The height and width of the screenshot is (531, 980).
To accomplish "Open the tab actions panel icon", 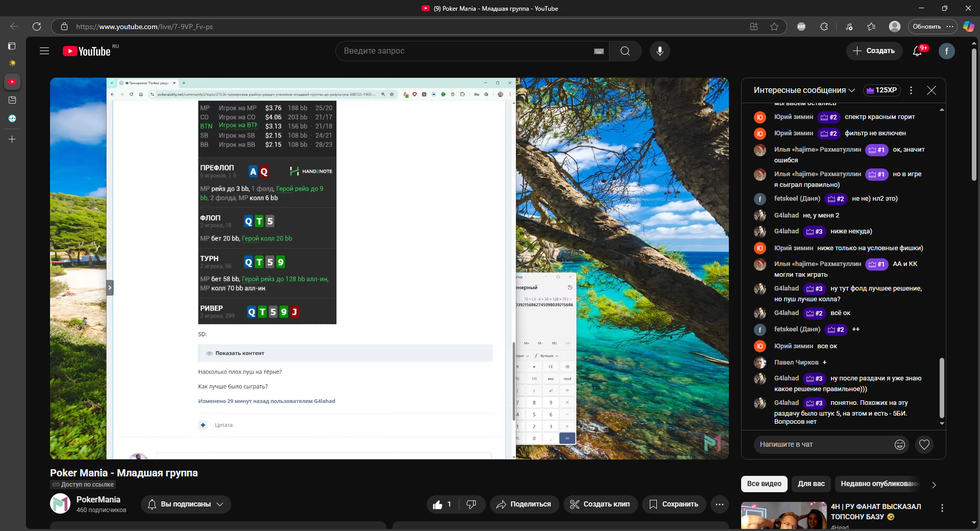I will pyautogui.click(x=12, y=46).
